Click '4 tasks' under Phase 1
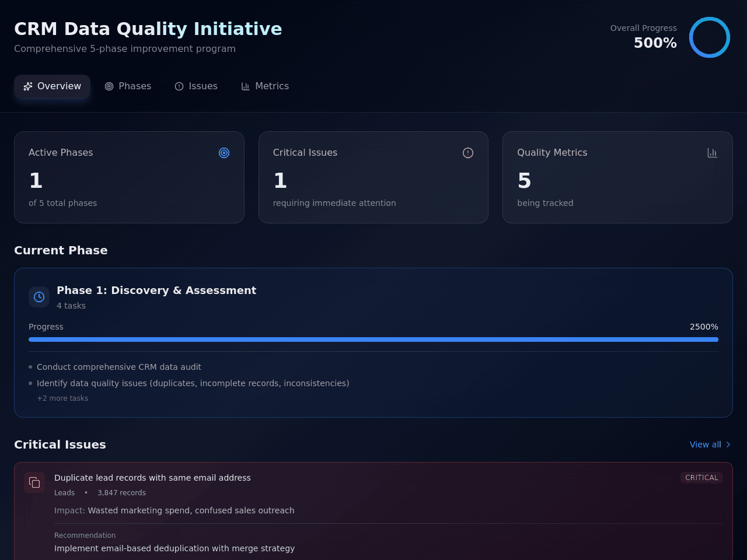 click(71, 306)
